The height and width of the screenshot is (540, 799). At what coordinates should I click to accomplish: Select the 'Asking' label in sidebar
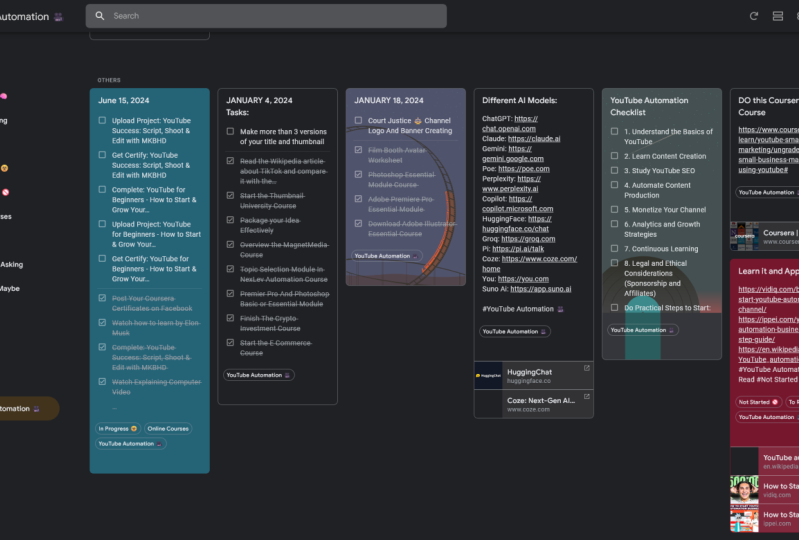pos(12,264)
